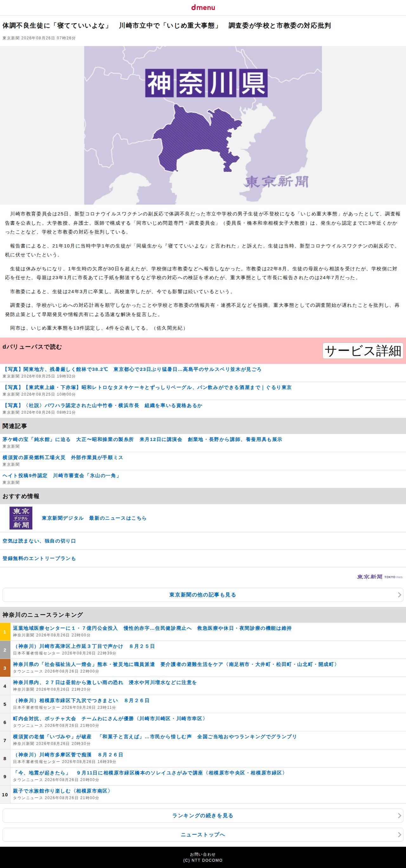The height and width of the screenshot is (868, 406).
Task: Open 登録無料のエントリープランも link
Action: pyautogui.click(x=39, y=558)
